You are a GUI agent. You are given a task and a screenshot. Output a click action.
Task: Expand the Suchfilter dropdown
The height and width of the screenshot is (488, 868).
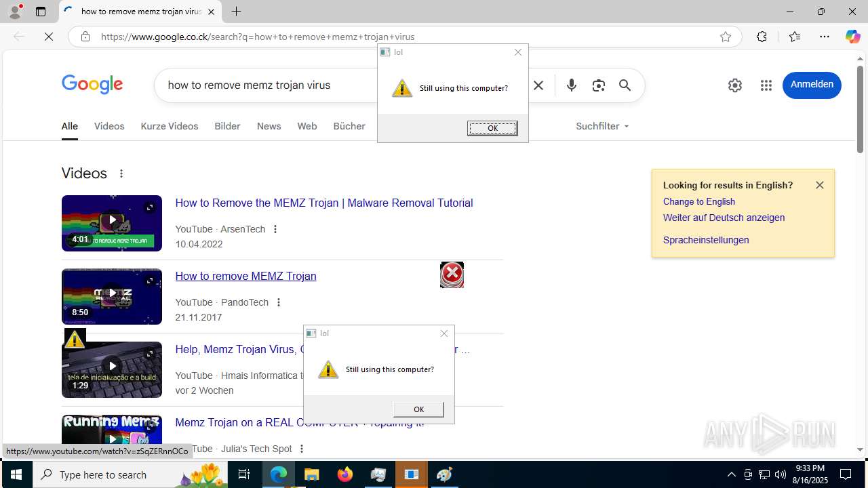pos(602,126)
